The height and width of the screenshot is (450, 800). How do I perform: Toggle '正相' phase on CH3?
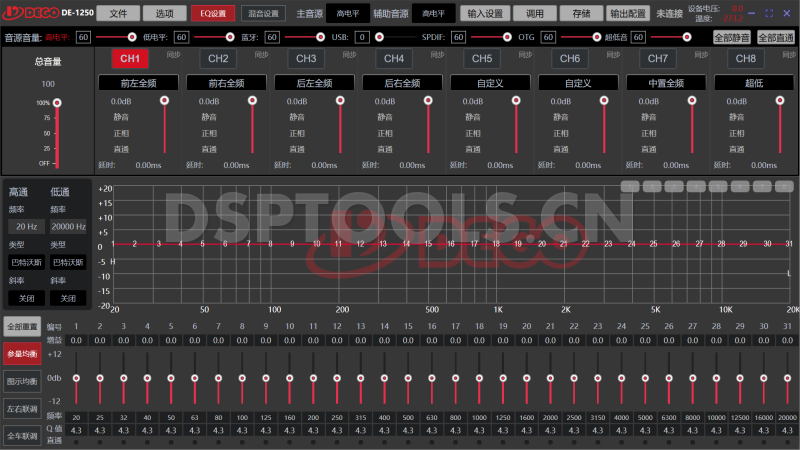[x=296, y=133]
